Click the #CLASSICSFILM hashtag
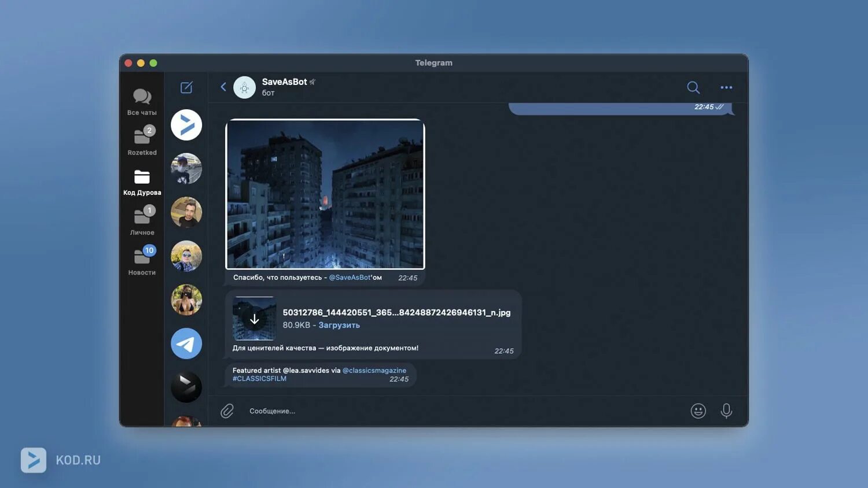This screenshot has height=488, width=868. pos(259,379)
